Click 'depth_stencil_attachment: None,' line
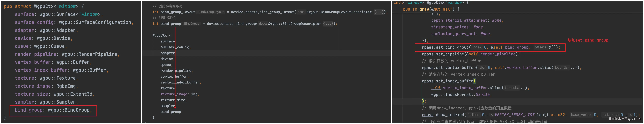Screen dimensions: 644x124 pos(467,20)
